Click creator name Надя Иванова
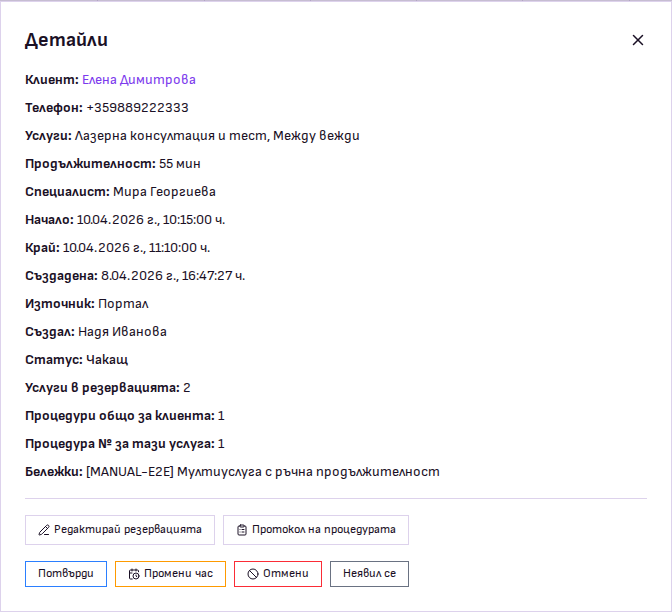This screenshot has width=672, height=612. pos(122,332)
